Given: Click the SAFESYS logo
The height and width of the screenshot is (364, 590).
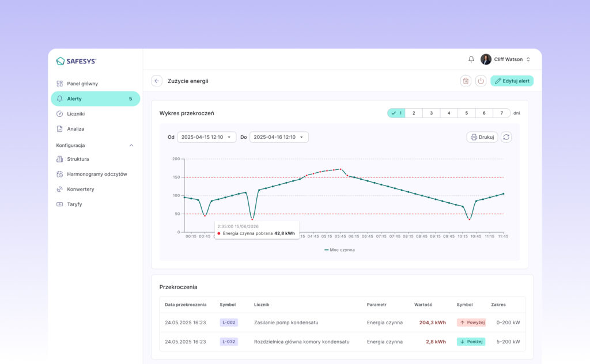Looking at the screenshot, I should pos(77,61).
